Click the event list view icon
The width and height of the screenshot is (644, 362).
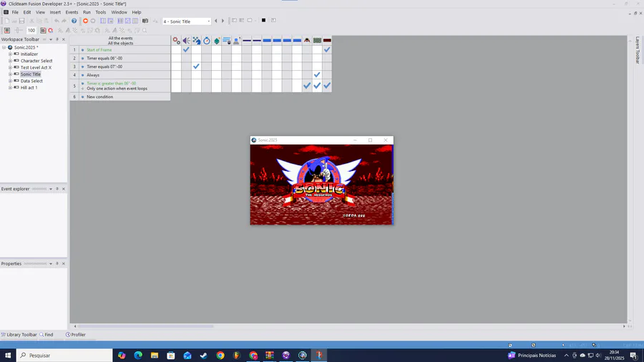[7, 30]
